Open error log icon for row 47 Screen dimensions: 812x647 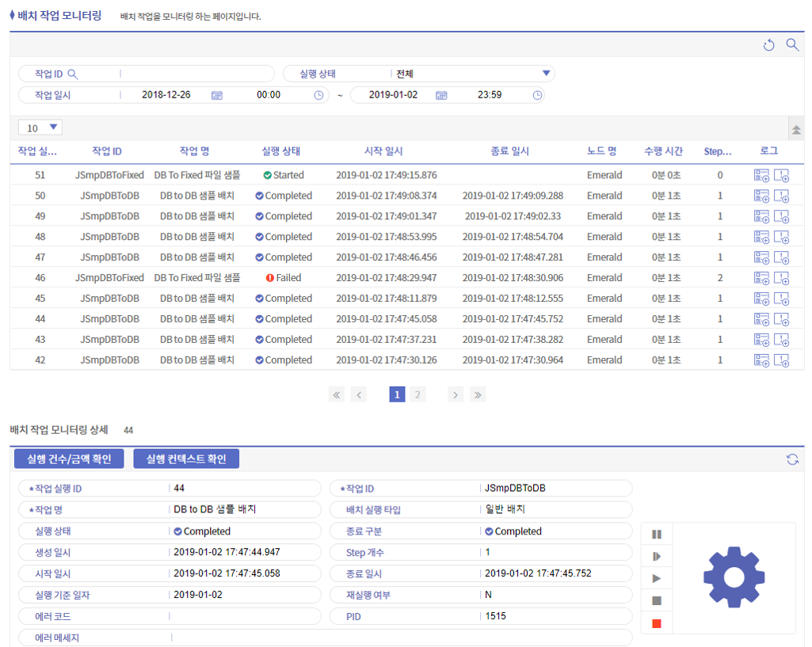tap(781, 257)
